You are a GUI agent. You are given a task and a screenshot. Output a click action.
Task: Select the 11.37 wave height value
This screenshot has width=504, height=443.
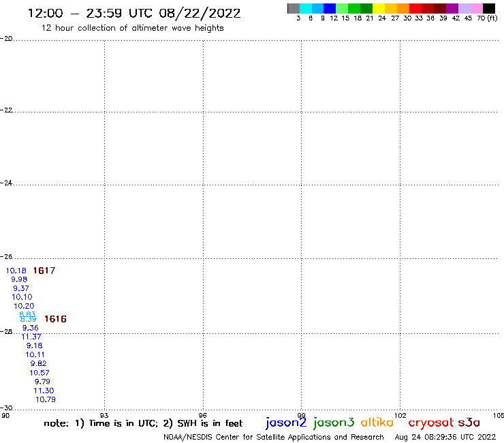tap(31, 337)
